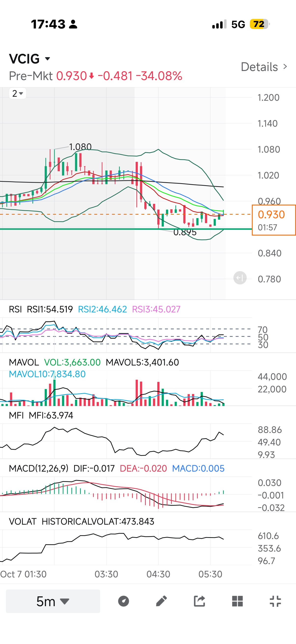Tap the DEA:-0.020 value

tap(143, 468)
